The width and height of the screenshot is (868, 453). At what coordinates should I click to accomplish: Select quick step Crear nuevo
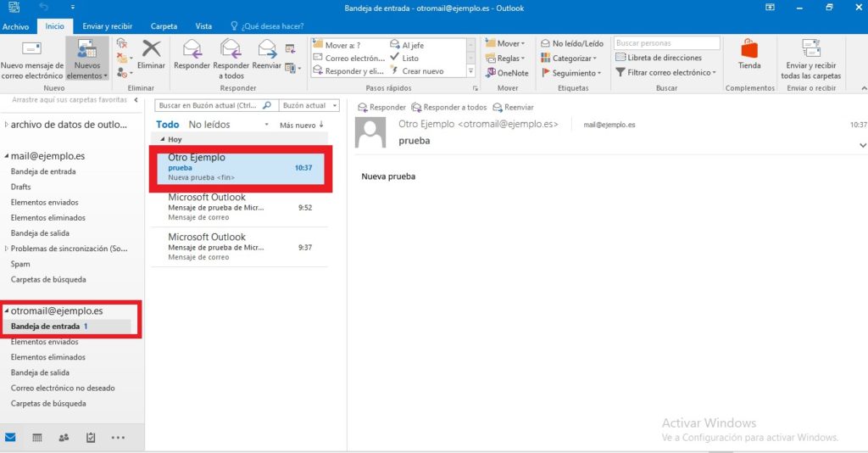417,71
